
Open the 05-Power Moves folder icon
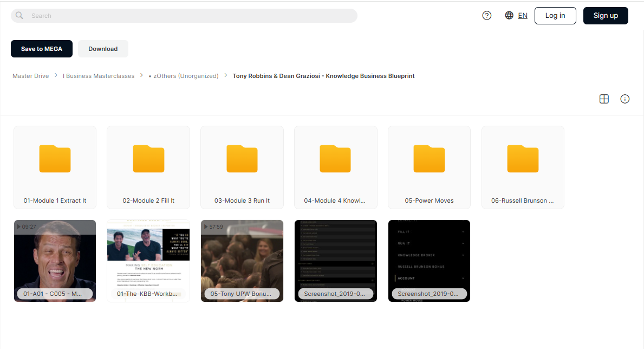[429, 159]
